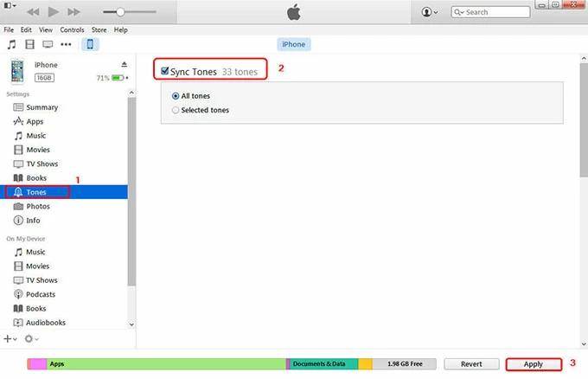Open the Store menu
This screenshot has height=379, width=588.
point(99,29)
